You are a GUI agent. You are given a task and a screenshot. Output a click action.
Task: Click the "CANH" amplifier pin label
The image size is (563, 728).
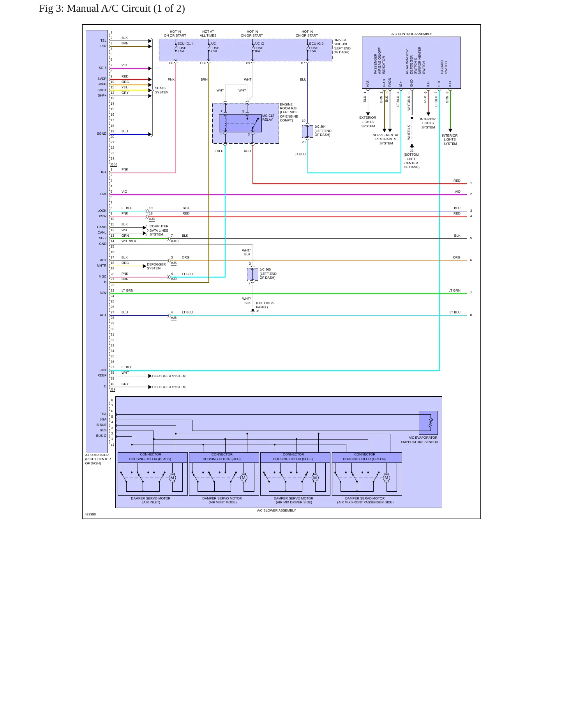coord(102,227)
